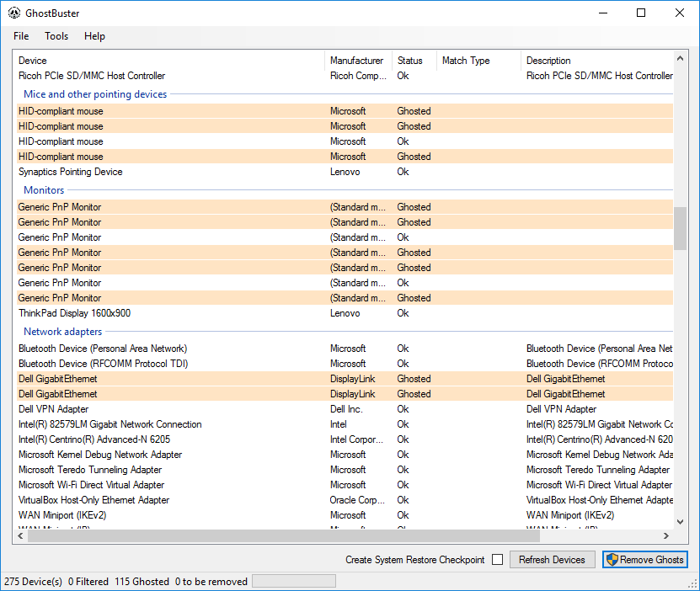Select 'Bluetooth Device (Personal Area Network)' in Device column
Screen dimensions: 700x591
pyautogui.click(x=103, y=349)
